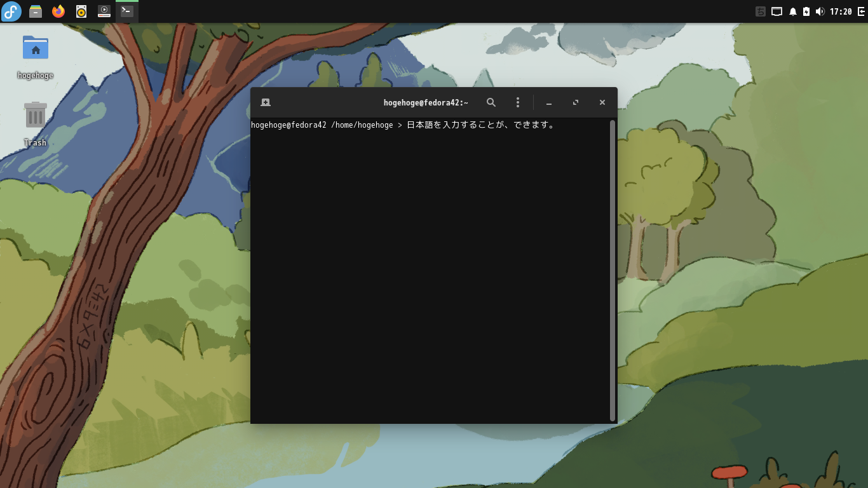
Task: Open the Trash from the desktop
Action: coord(35,114)
